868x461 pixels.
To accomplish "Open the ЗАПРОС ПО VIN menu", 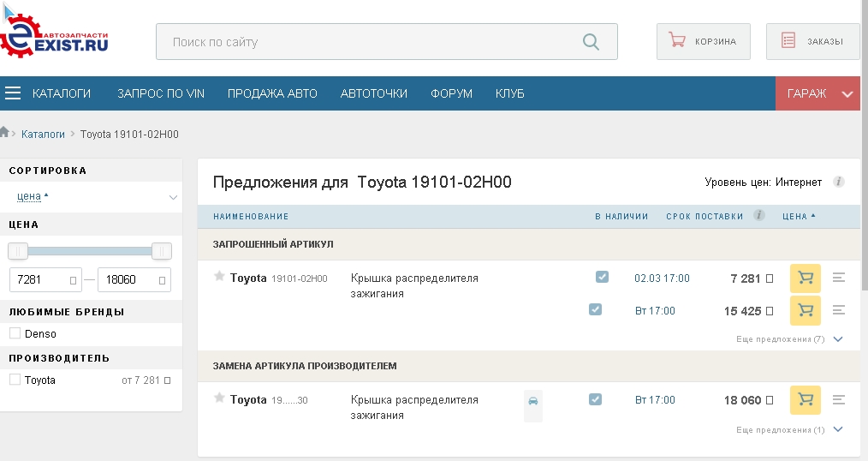I will click(x=161, y=93).
